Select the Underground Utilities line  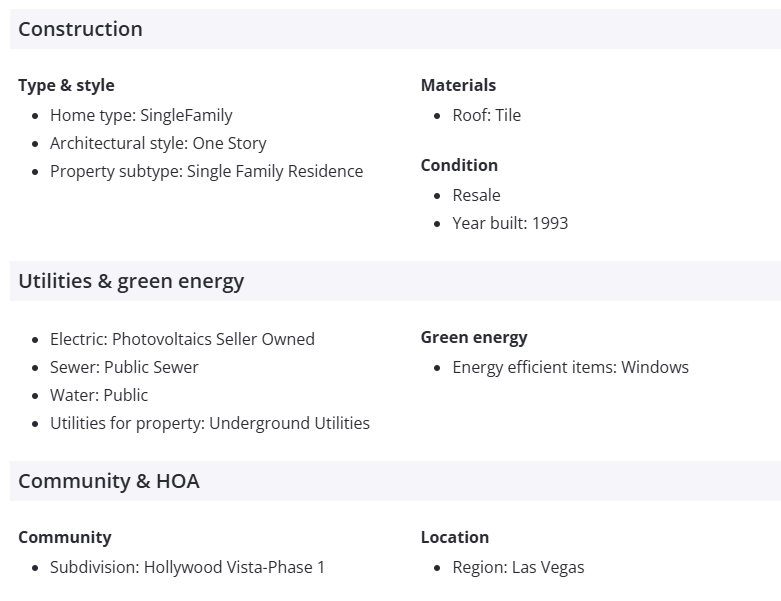pos(210,423)
